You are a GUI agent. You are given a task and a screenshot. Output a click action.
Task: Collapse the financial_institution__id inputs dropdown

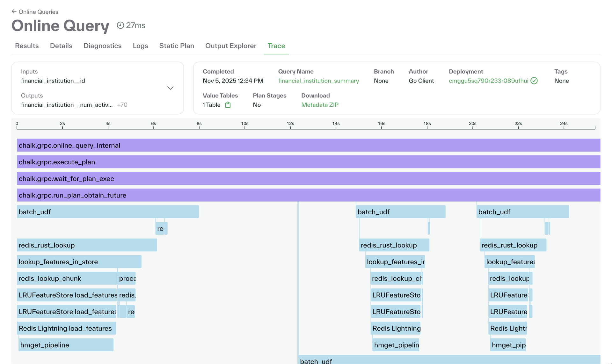pyautogui.click(x=171, y=88)
